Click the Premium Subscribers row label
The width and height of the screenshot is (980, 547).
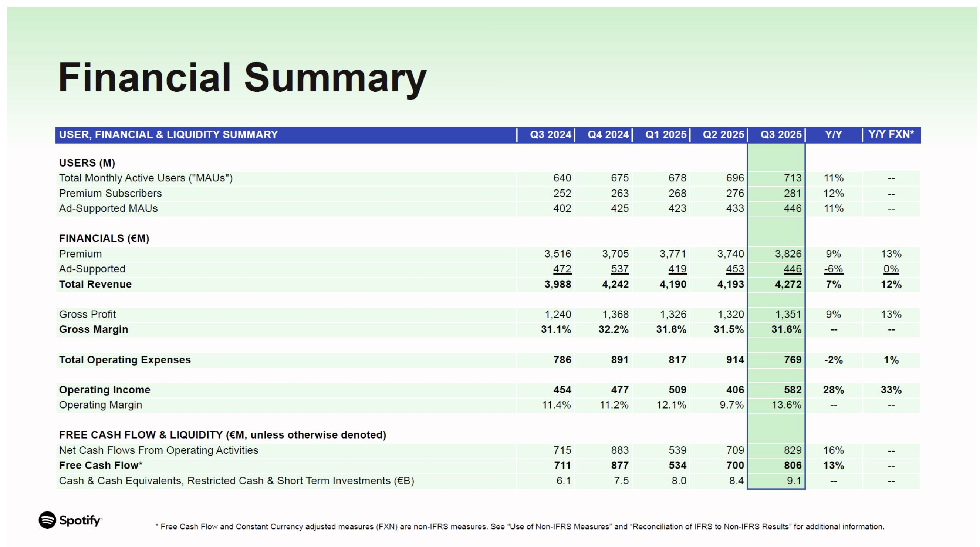click(x=110, y=193)
